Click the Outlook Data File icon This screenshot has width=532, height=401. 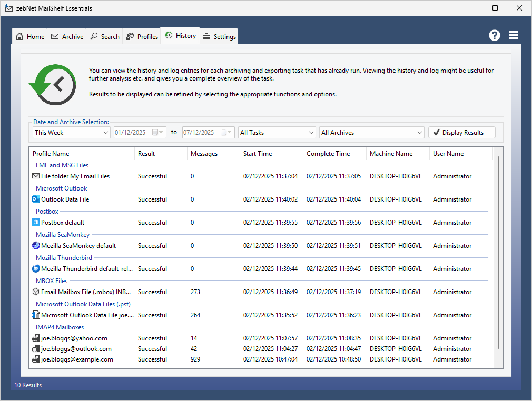(x=36, y=199)
